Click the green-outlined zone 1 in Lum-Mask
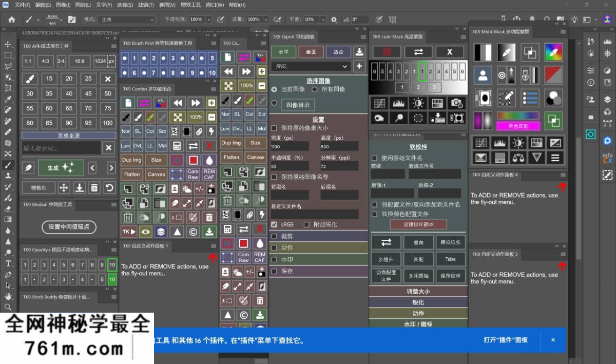This screenshot has height=364, width=616. (422, 72)
